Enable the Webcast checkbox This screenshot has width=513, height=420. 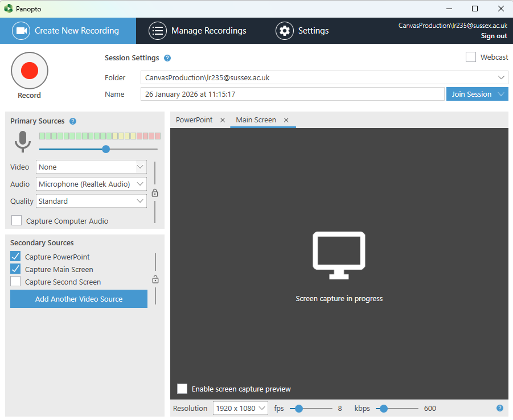pyautogui.click(x=471, y=57)
